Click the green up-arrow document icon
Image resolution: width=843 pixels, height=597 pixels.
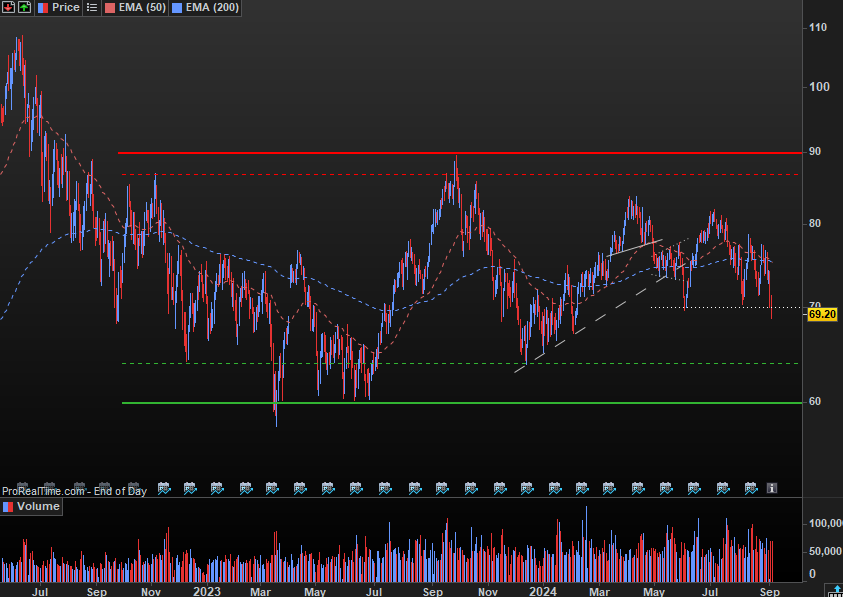(25, 8)
